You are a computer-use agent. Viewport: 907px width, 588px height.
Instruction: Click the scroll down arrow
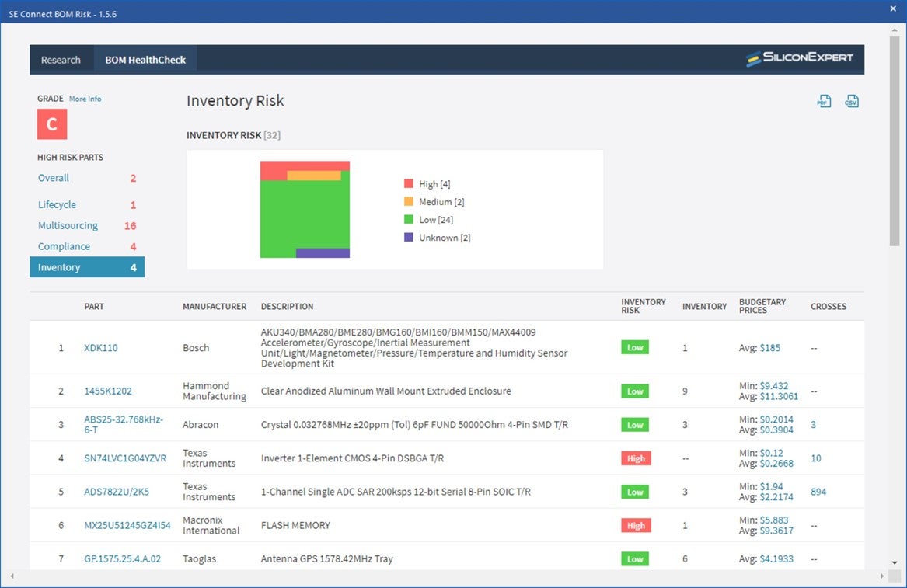coord(895,562)
